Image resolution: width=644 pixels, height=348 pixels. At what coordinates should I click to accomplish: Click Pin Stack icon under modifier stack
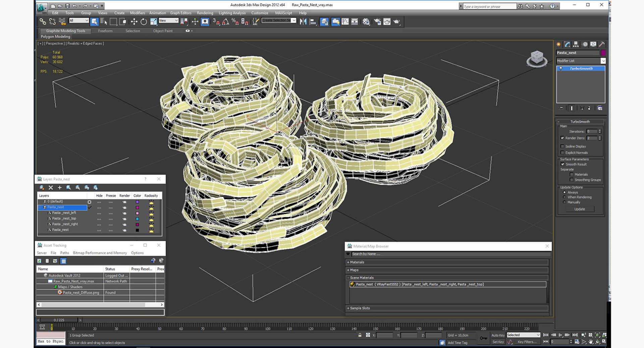pyautogui.click(x=561, y=108)
